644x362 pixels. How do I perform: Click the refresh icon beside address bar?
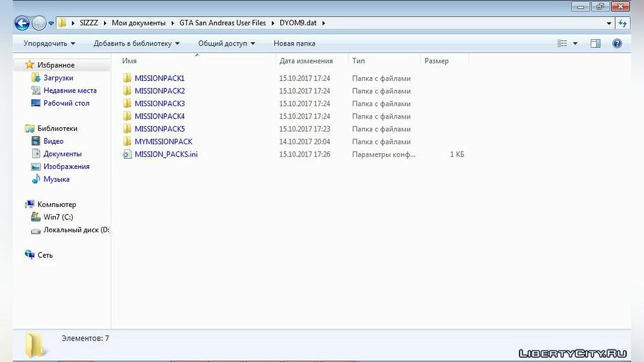tap(623, 23)
